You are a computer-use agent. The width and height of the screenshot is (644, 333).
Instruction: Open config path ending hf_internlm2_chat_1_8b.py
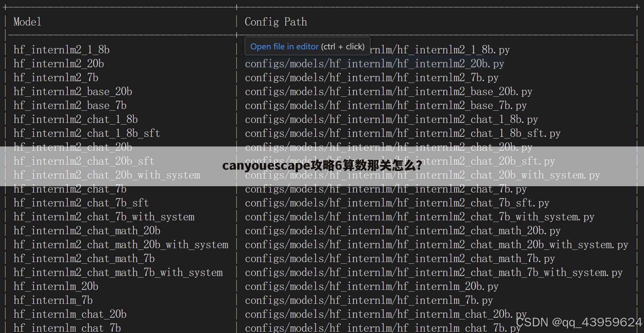[392, 119]
